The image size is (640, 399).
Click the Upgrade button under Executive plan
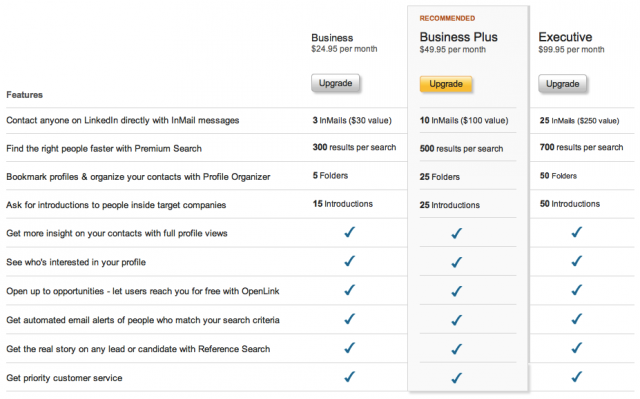click(x=562, y=84)
